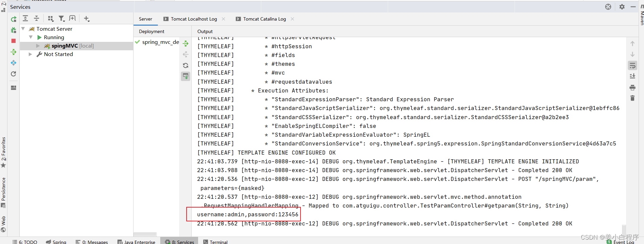Jump up with the output up arrow
This screenshot has height=244, width=644.
tap(633, 44)
